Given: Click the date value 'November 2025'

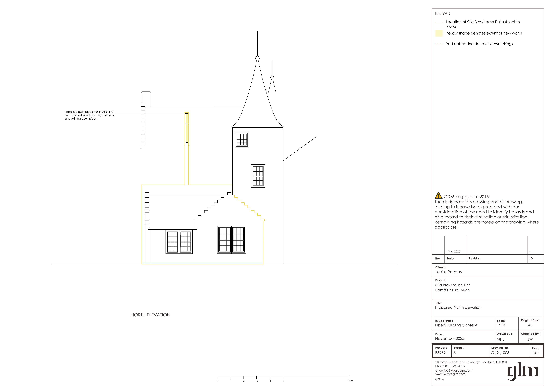Looking at the screenshot, I should (450, 338).
